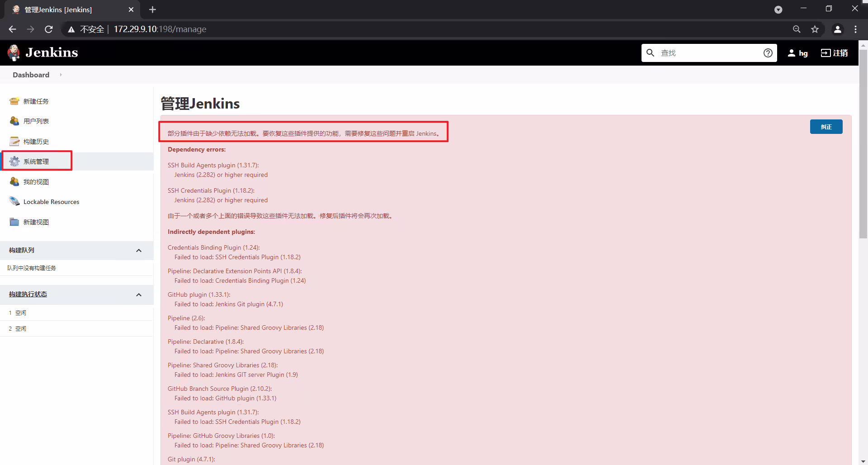Bookmark this page with star icon

click(x=815, y=29)
